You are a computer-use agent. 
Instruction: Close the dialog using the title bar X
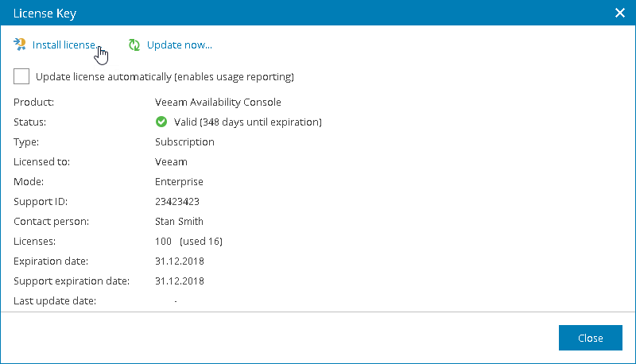(620, 13)
